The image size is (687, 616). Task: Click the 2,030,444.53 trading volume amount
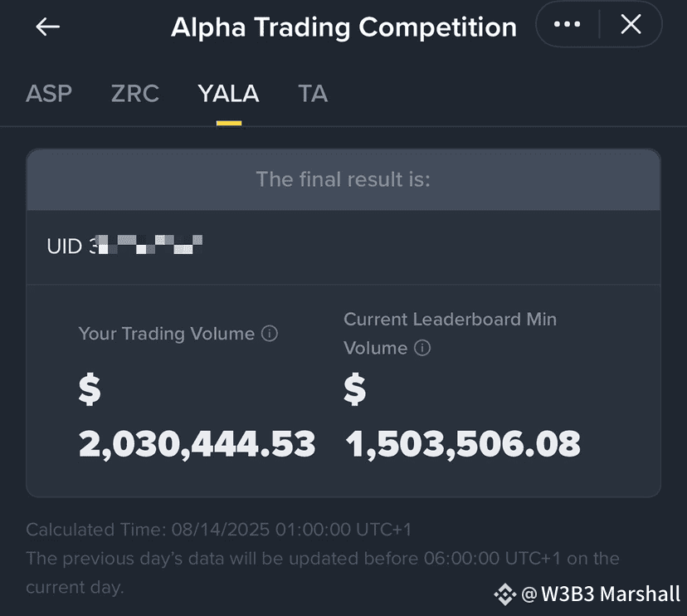[x=197, y=443]
